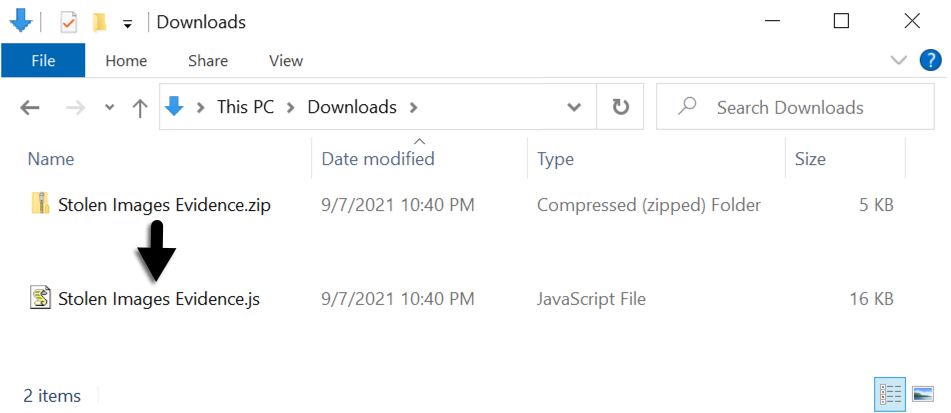
Task: Click the Forward navigation arrow
Action: coord(75,108)
